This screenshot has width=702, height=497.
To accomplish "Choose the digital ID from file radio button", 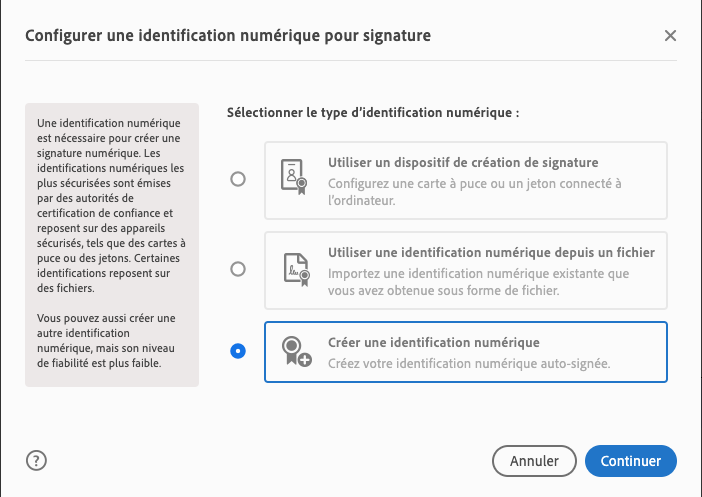I will [238, 269].
